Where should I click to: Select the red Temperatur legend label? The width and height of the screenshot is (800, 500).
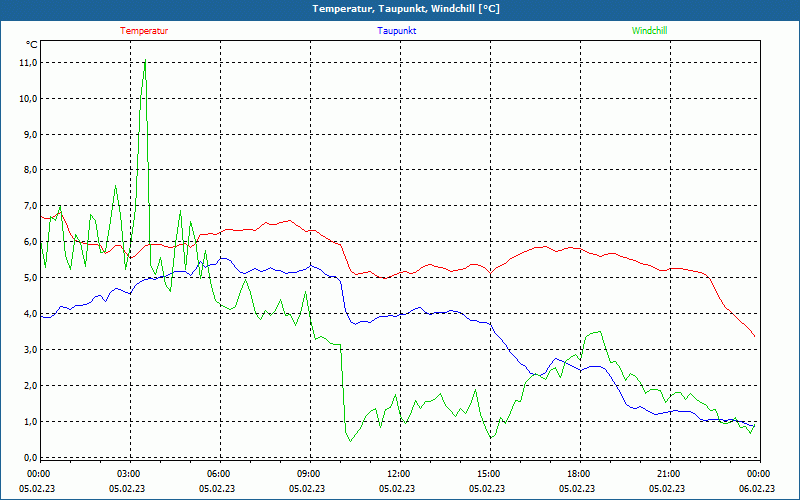tap(144, 31)
